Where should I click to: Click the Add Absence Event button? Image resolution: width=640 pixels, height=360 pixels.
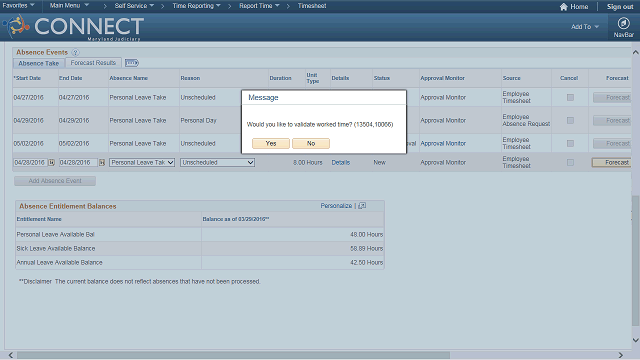[55, 181]
